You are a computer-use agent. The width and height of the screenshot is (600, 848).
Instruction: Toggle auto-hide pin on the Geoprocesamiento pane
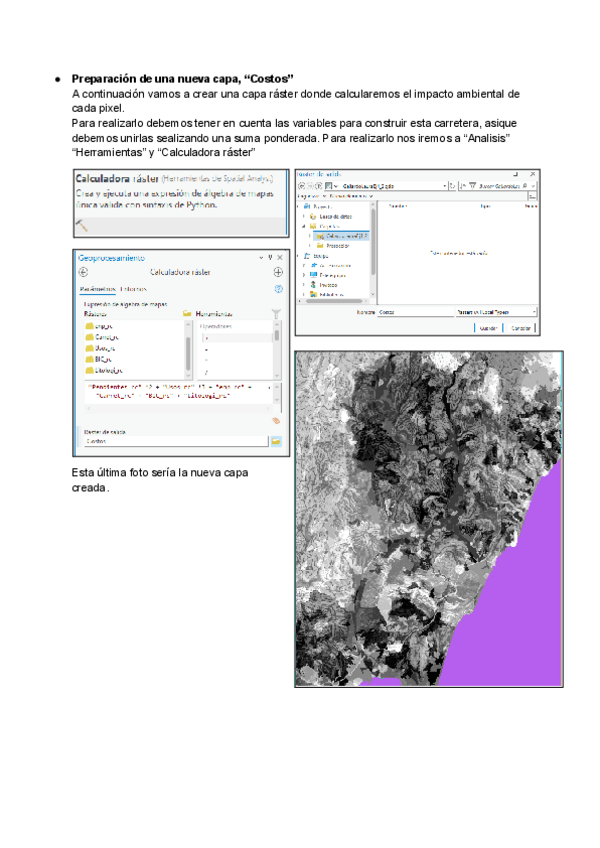(x=271, y=257)
